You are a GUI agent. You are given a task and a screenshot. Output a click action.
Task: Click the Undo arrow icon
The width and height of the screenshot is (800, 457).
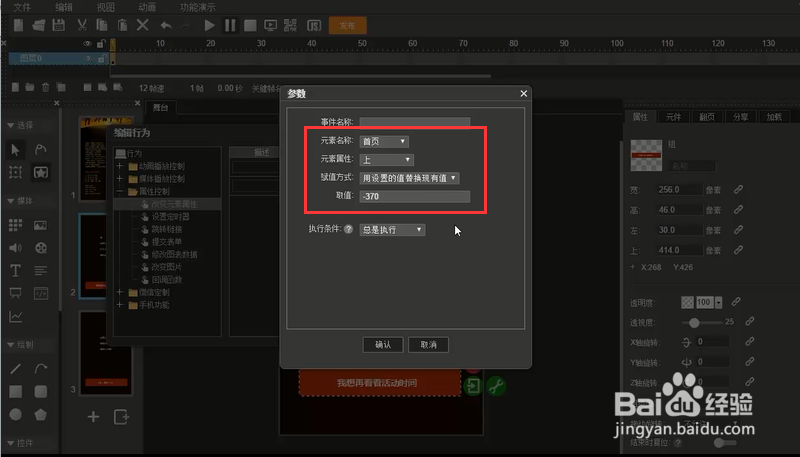point(166,25)
